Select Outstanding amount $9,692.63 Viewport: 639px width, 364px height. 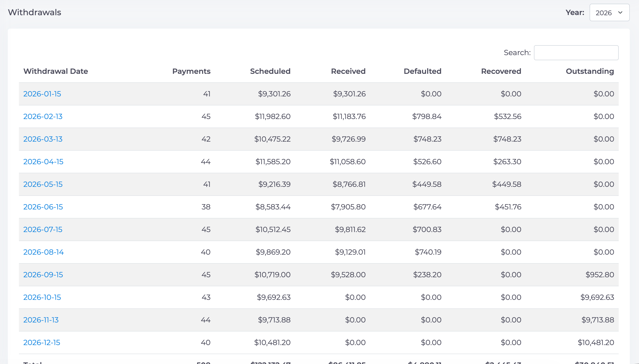click(597, 297)
